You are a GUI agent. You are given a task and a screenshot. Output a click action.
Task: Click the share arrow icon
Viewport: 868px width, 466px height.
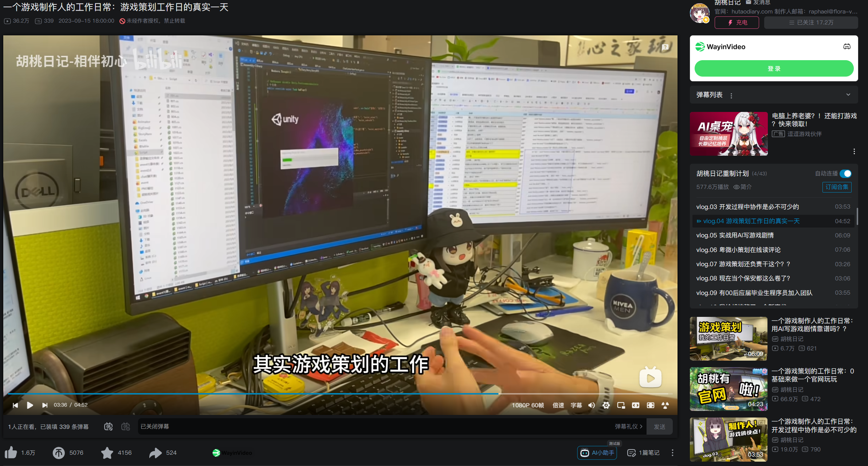(156, 453)
